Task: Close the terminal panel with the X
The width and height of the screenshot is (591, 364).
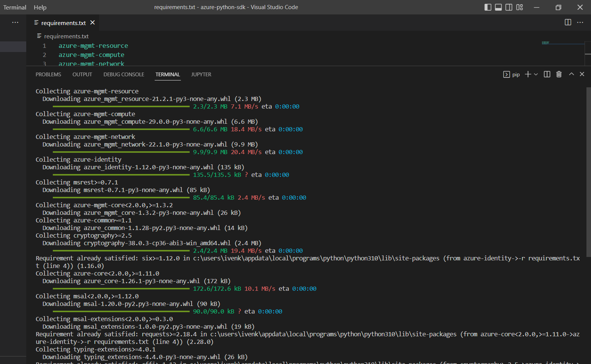Action: click(x=582, y=74)
